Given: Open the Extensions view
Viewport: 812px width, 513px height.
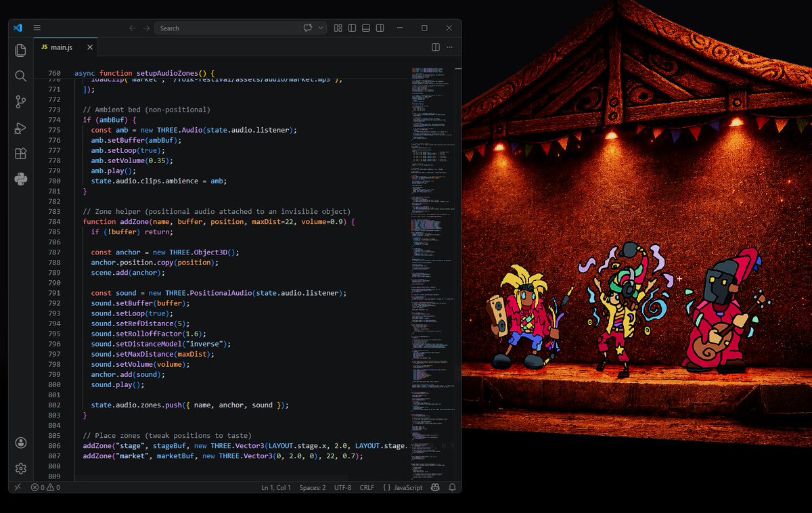Looking at the screenshot, I should pyautogui.click(x=21, y=154).
